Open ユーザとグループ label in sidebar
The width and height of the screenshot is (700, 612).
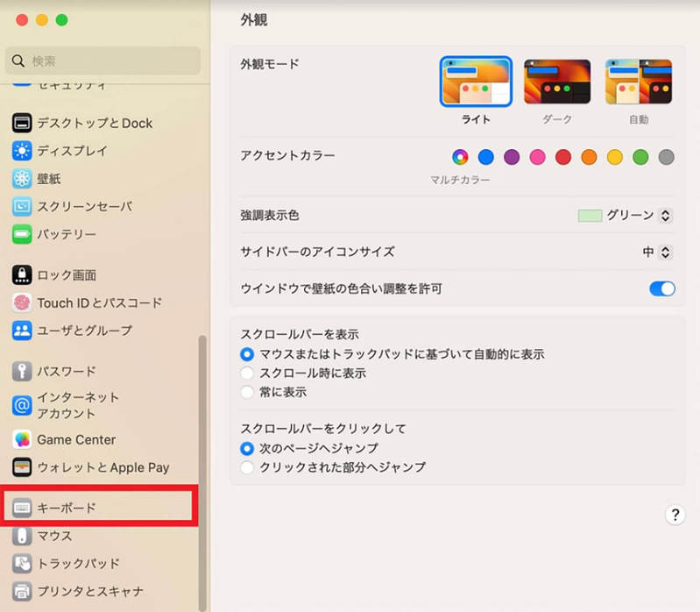point(84,331)
